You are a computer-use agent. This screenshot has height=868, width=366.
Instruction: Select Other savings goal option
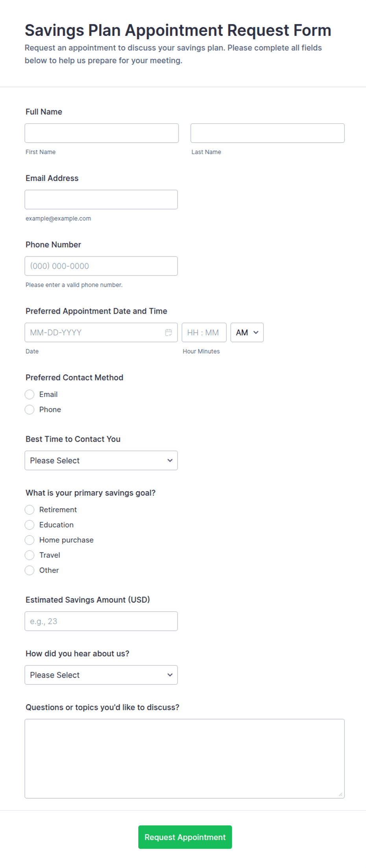click(x=30, y=570)
